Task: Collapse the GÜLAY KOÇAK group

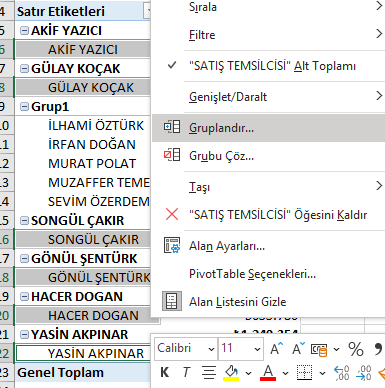Action: (x=24, y=68)
